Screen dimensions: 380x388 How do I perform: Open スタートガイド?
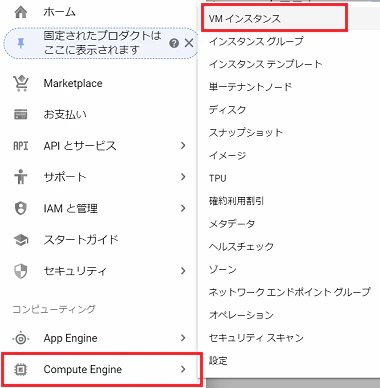tap(81, 240)
